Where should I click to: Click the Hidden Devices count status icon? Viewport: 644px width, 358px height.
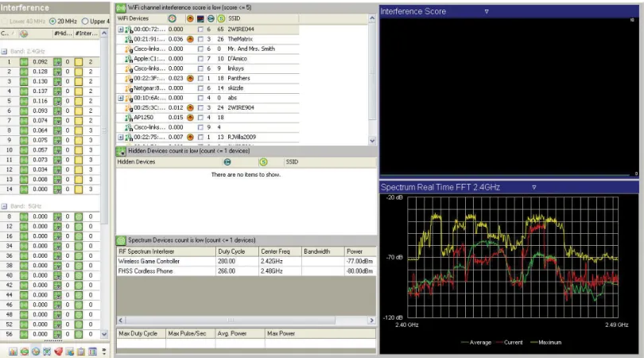[121, 151]
